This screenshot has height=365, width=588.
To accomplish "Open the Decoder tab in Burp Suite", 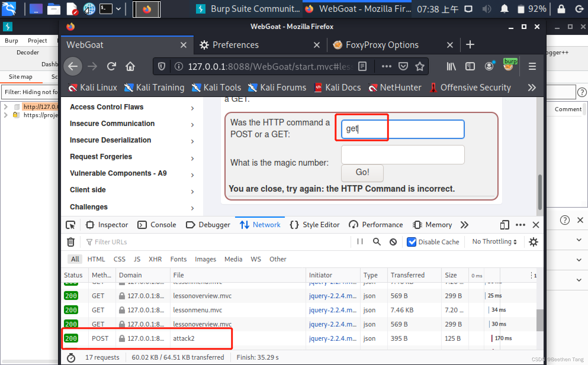I will 28,52.
